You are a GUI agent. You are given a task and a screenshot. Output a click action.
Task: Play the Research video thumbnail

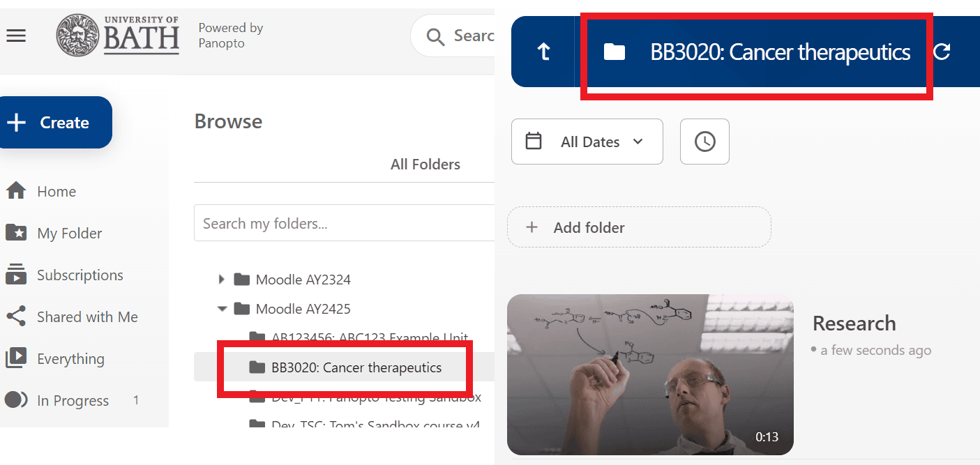tap(650, 374)
